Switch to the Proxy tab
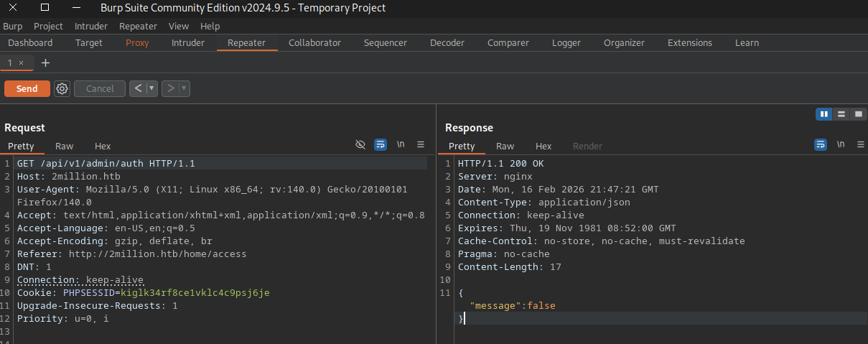Viewport: 868px width, 344px height. pyautogui.click(x=137, y=43)
